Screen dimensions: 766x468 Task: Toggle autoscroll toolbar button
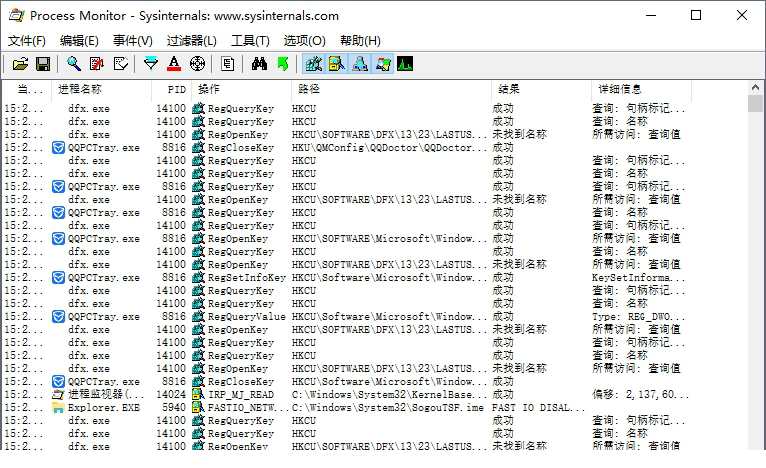(x=97, y=64)
